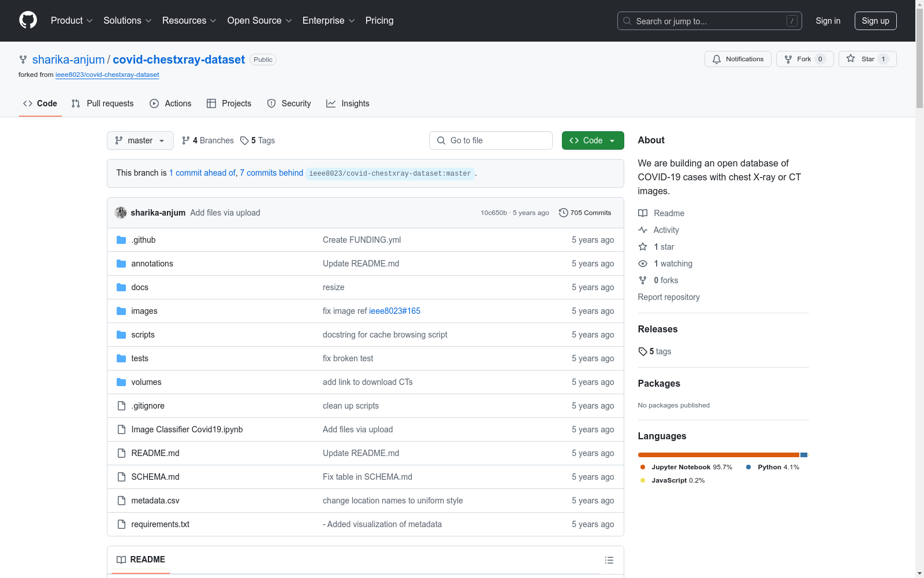Switch to the Security tab
This screenshot has width=924, height=578.
[x=289, y=103]
